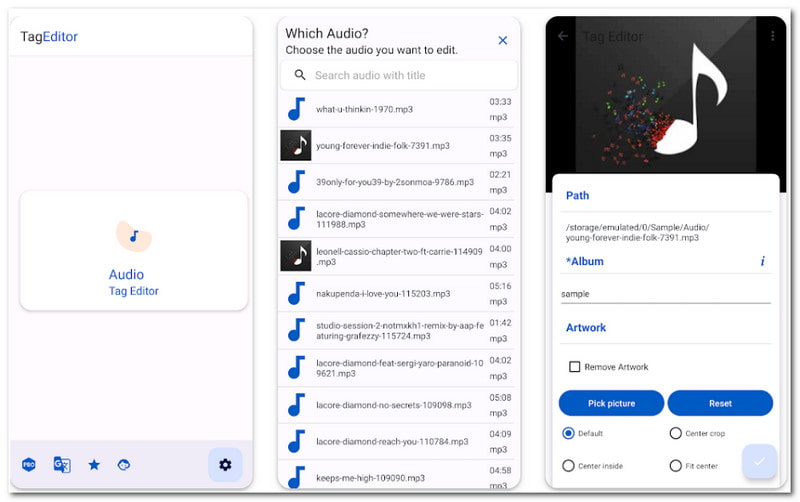800x502 pixels.
Task: Select the Center crop option
Action: pos(676,433)
